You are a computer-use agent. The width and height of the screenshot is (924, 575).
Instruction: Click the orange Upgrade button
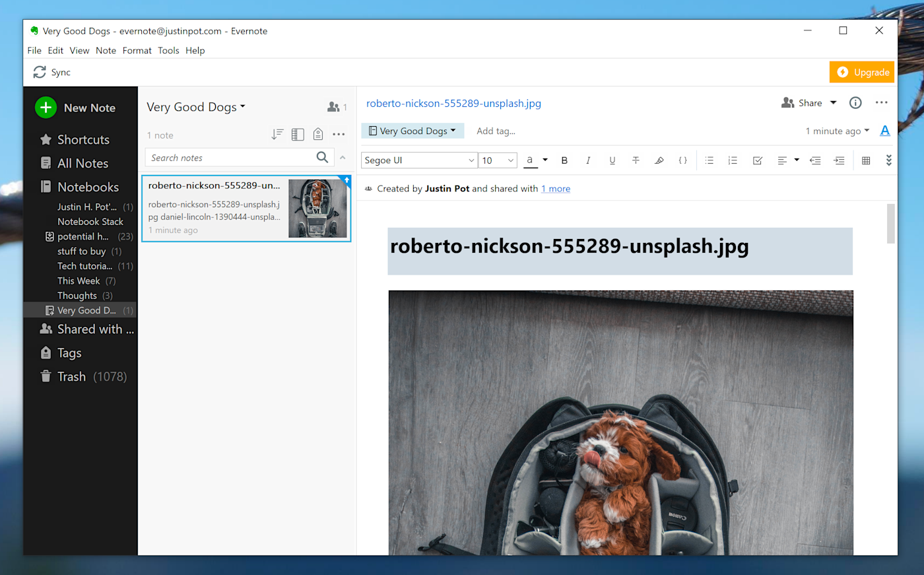point(862,72)
